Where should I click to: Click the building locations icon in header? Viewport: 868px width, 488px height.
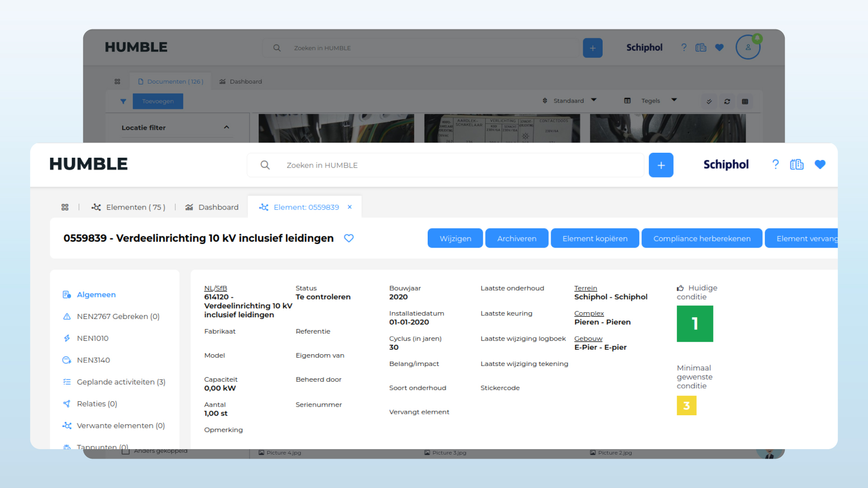point(797,164)
